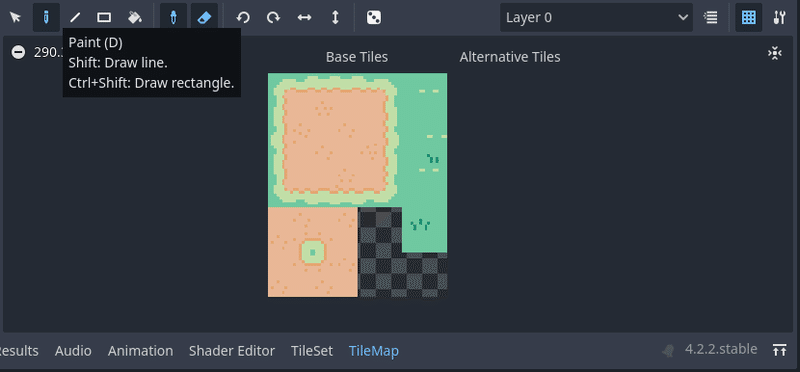Open the Layer 0 dropdown
This screenshot has width=800, height=372.
pos(596,18)
